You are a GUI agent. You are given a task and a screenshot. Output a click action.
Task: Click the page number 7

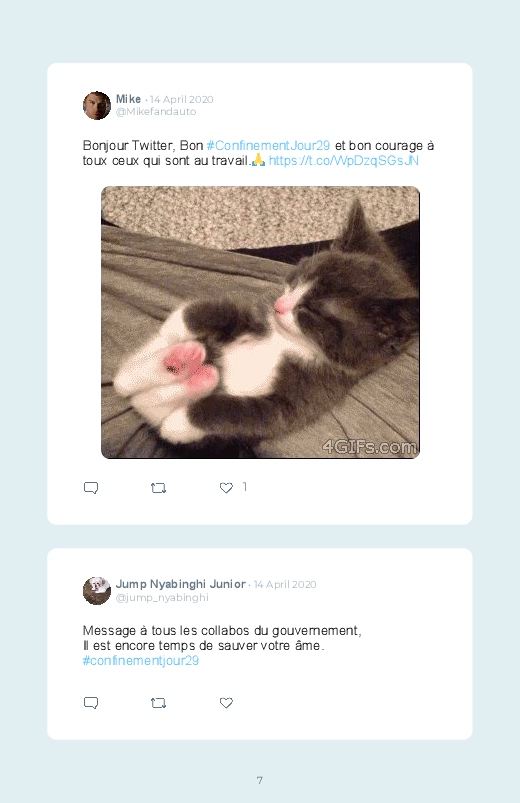pyautogui.click(x=260, y=780)
